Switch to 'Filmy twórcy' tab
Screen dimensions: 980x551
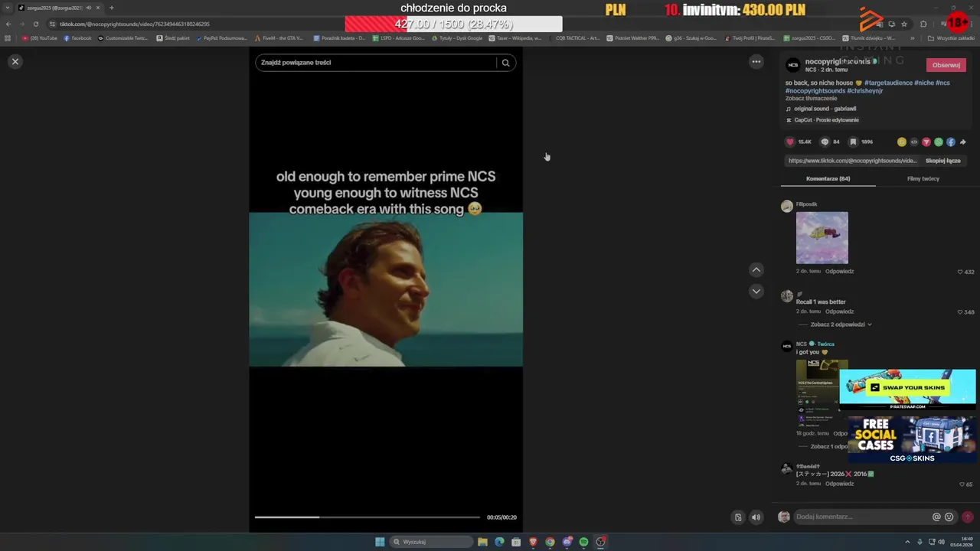click(923, 178)
